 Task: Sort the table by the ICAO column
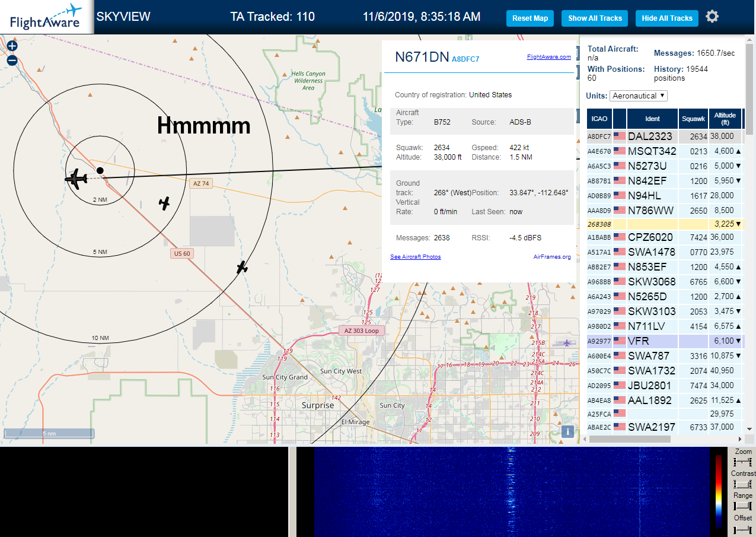point(599,119)
